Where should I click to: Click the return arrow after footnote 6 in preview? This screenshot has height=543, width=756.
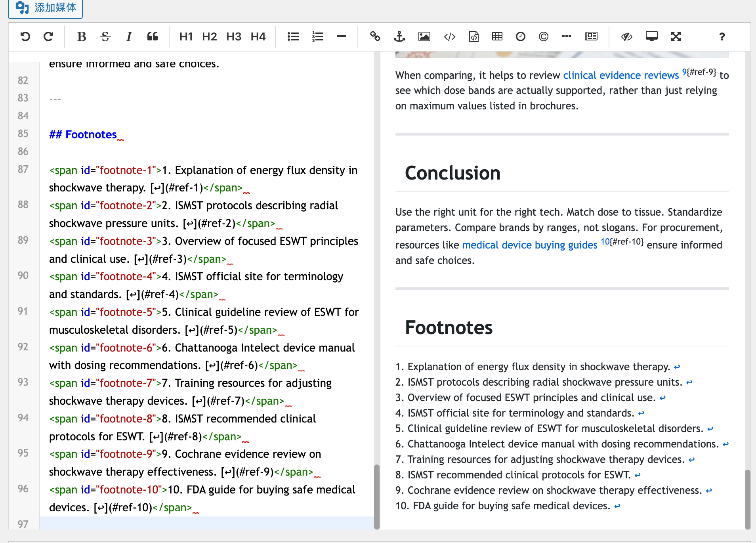tap(725, 444)
